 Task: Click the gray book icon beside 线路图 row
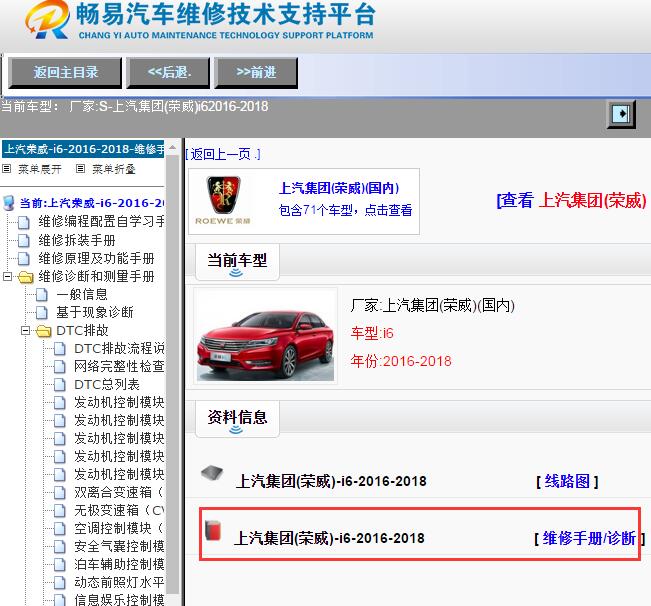coord(212,473)
